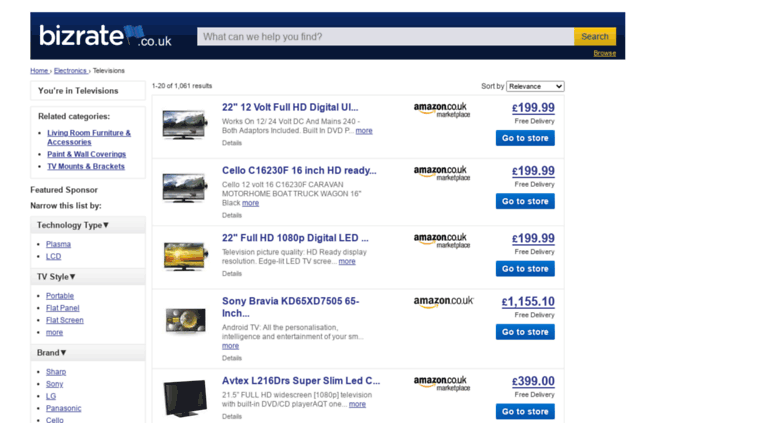The width and height of the screenshot is (777, 423).
Task: Filter by Sony brand
Action: [55, 384]
